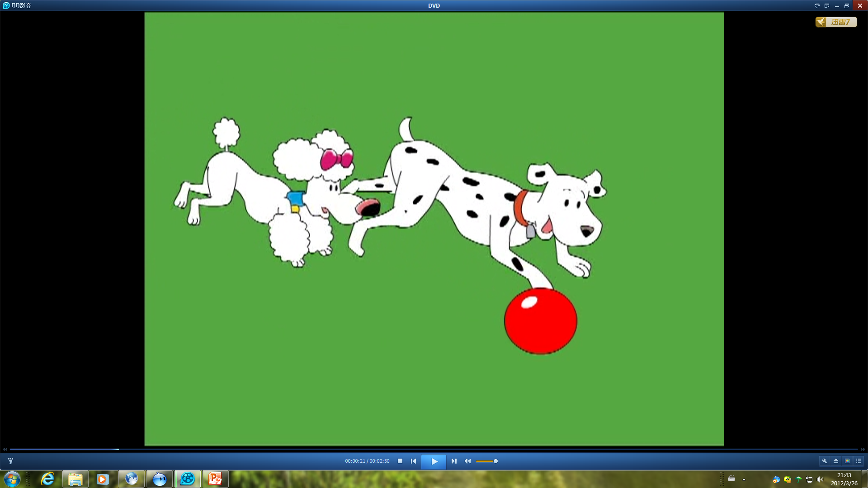Click the Show Desktop strip at taskbar end
The image size is (868, 488).
[865, 479]
